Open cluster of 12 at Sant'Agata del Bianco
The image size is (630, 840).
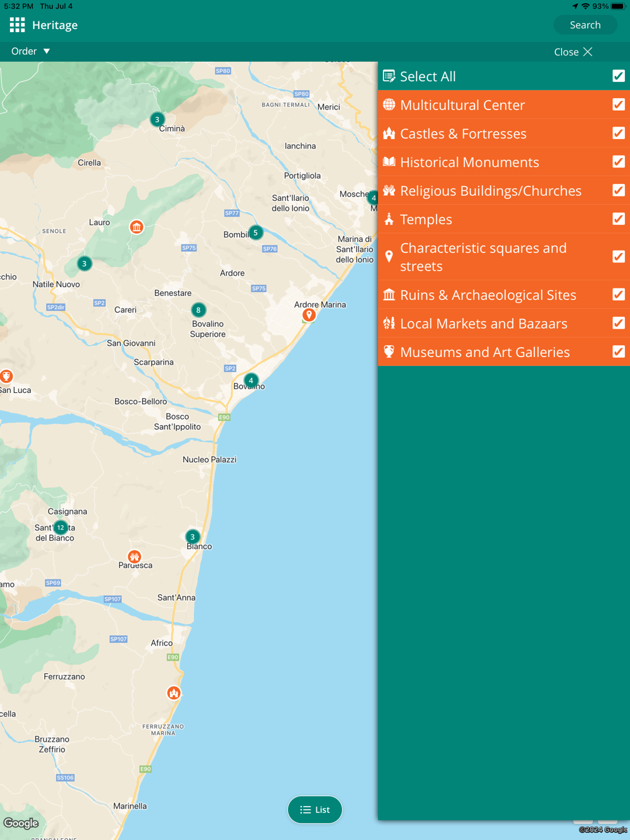[x=60, y=528]
